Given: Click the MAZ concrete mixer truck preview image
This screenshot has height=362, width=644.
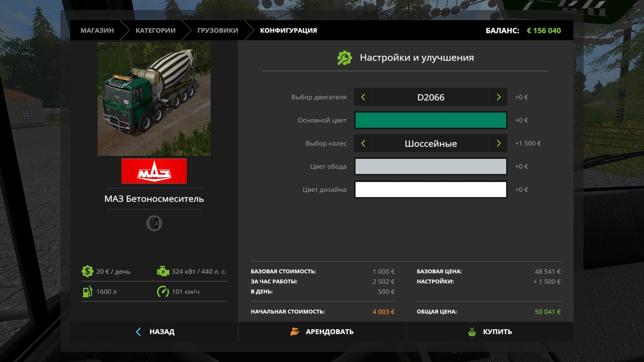Looking at the screenshot, I should tap(154, 99).
